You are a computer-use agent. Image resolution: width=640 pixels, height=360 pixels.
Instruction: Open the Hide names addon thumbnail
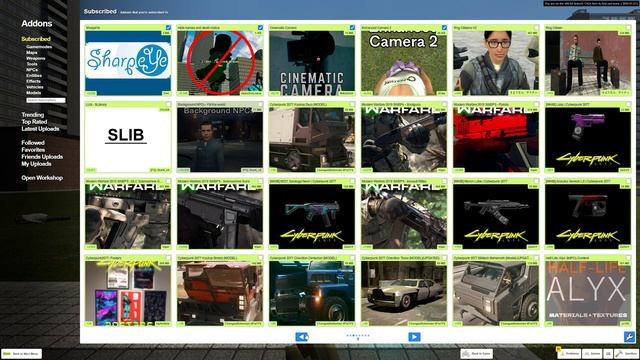tap(220, 63)
